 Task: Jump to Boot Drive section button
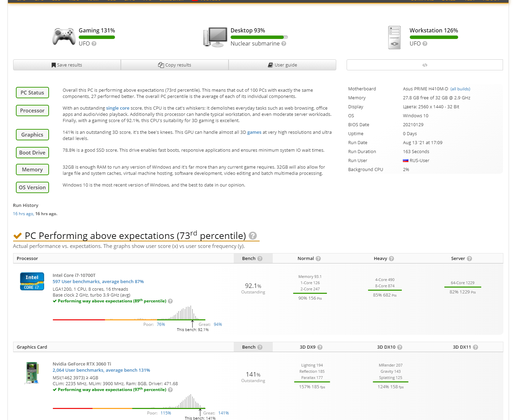(32, 153)
